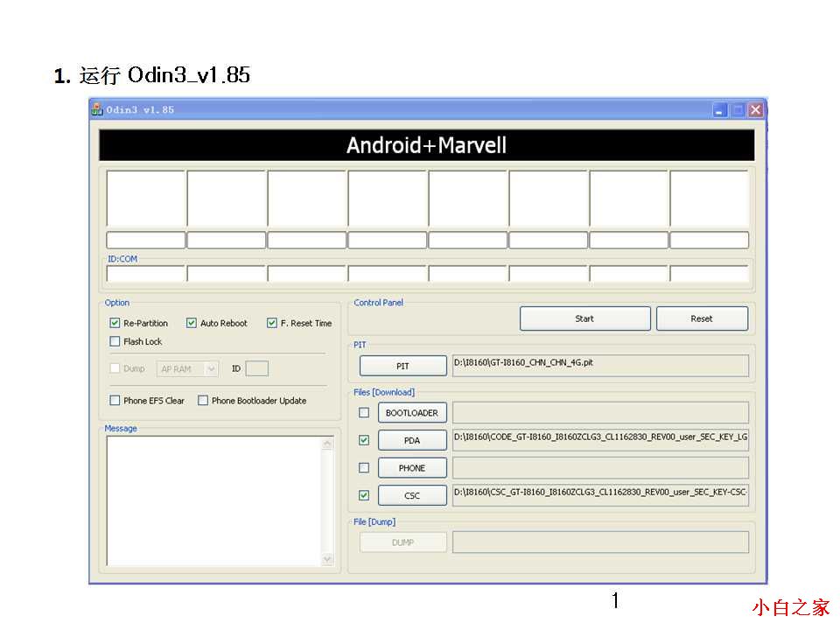Viewport: 840px width, 630px height.
Task: Click the Odin3 title bar app icon
Action: pyautogui.click(x=97, y=110)
